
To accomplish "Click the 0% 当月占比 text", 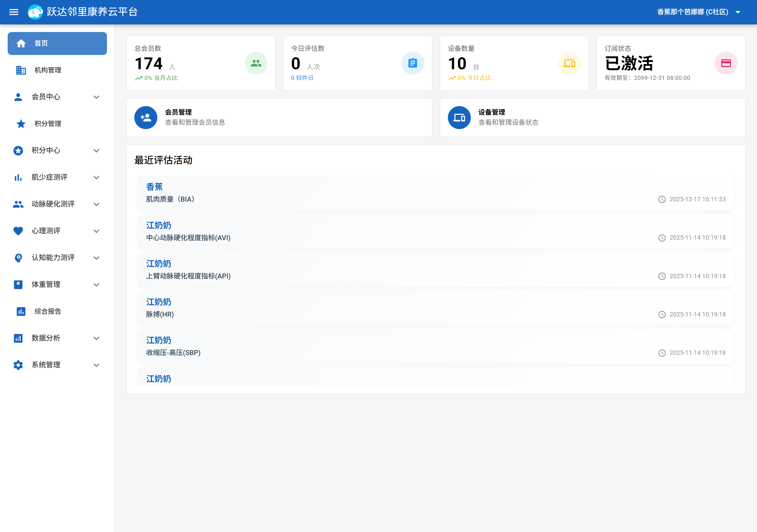I will (x=161, y=78).
